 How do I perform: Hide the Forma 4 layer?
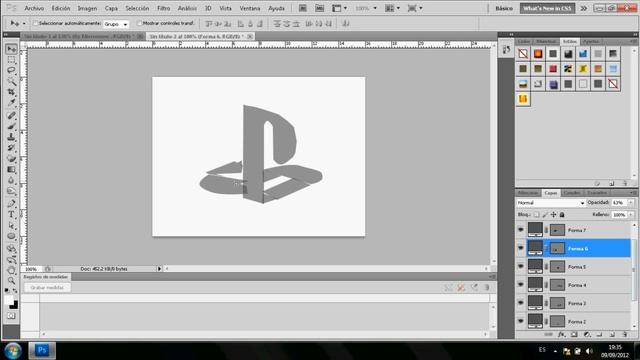point(521,284)
